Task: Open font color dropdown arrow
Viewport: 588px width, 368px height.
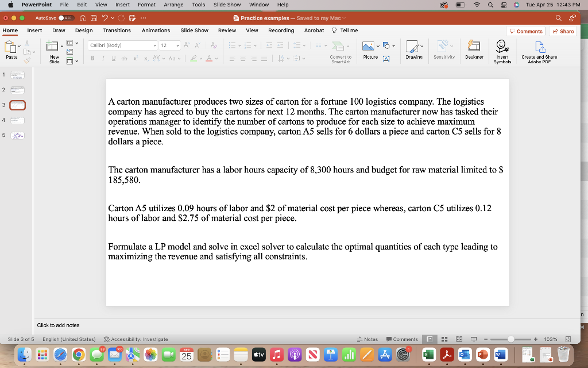Action: click(x=216, y=59)
